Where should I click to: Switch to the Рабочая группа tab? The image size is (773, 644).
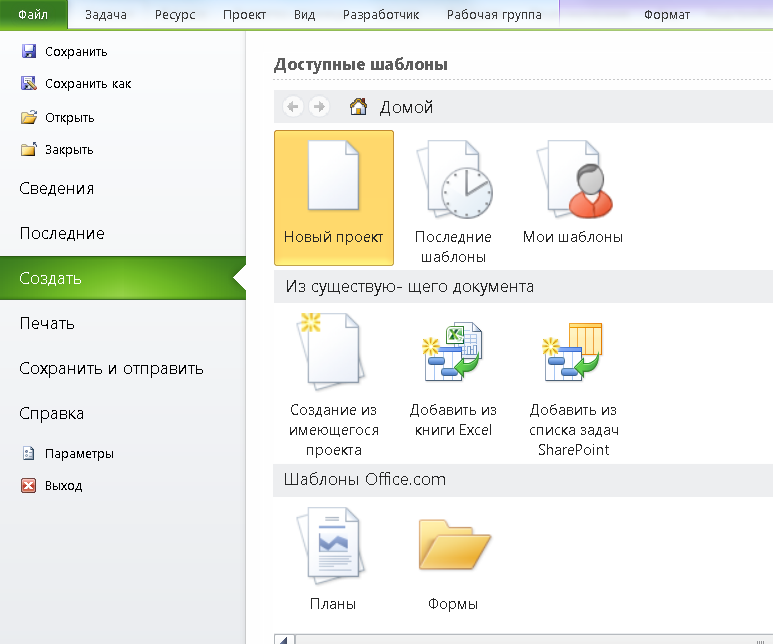click(494, 15)
